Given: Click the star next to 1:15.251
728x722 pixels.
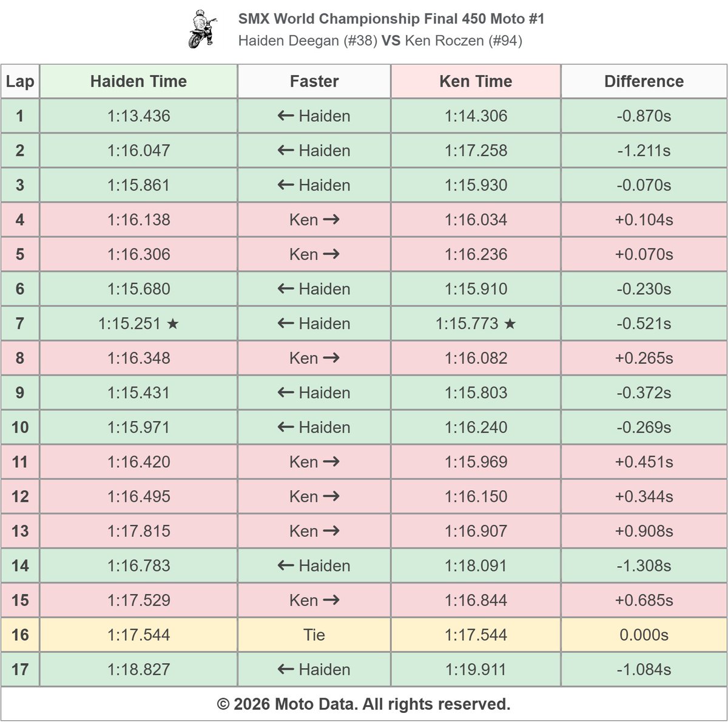Looking at the screenshot, I should [173, 324].
